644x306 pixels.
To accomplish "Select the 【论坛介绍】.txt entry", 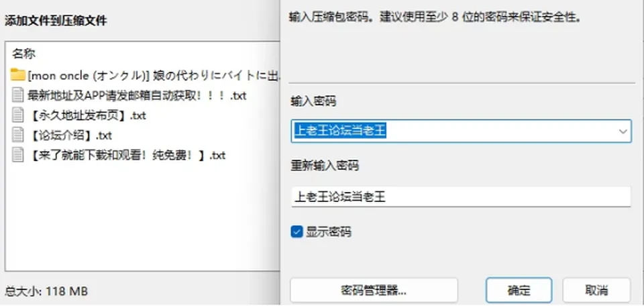I will tap(70, 135).
